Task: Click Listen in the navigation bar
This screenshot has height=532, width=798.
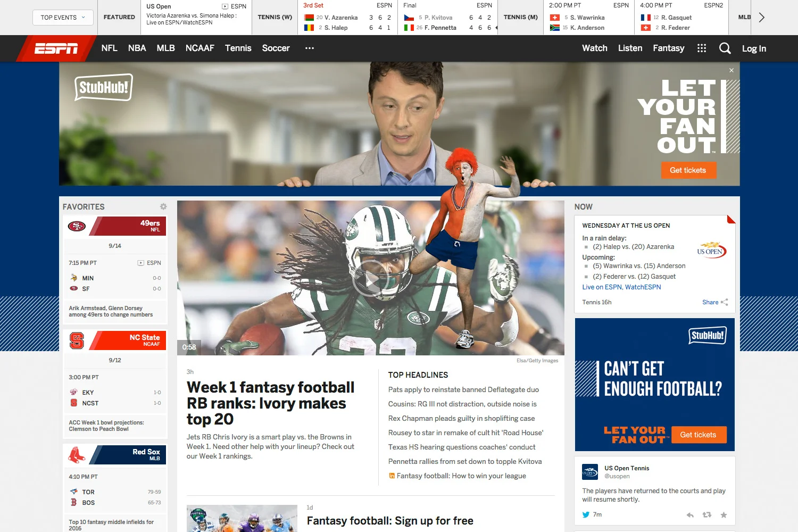Action: pos(630,48)
